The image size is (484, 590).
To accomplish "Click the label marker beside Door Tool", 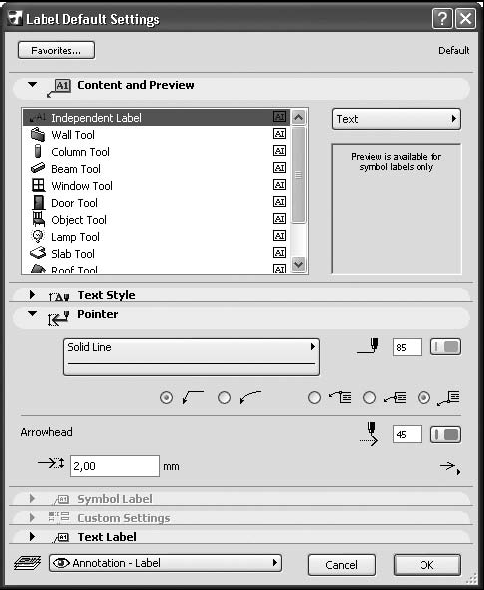I will [x=279, y=202].
